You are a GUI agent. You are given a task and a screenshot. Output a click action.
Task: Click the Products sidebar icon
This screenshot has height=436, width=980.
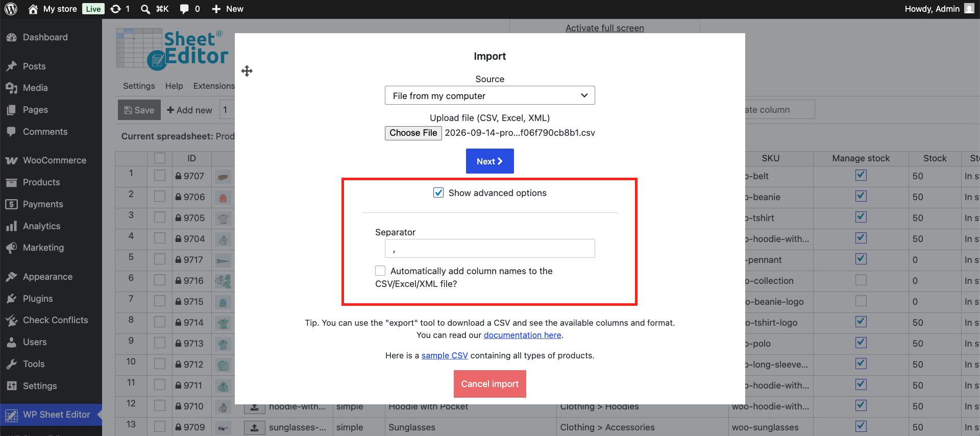11,182
